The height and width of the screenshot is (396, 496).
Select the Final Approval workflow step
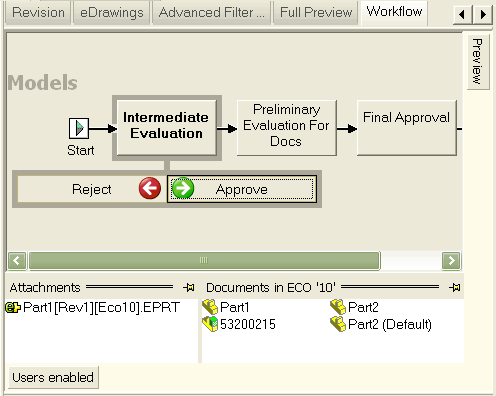(407, 128)
